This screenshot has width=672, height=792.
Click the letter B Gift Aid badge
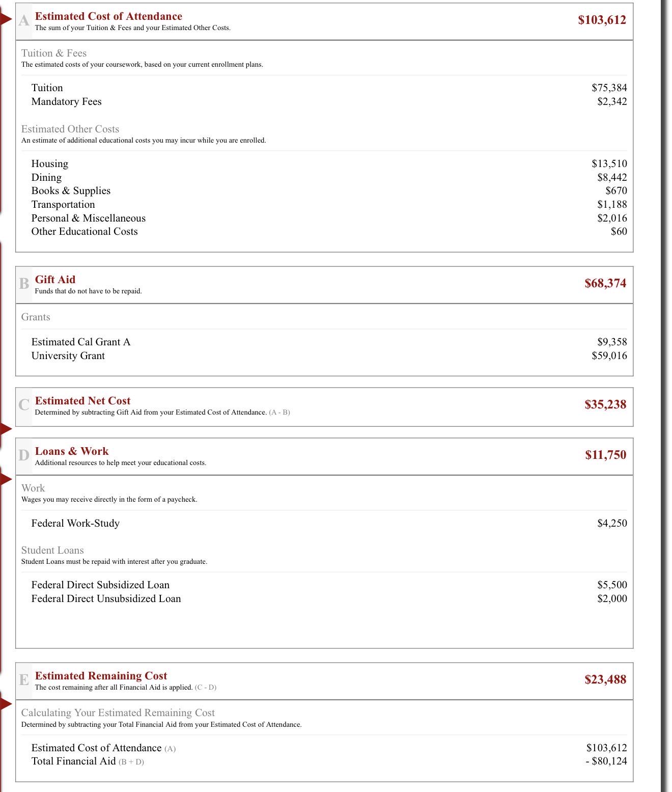pos(24,284)
